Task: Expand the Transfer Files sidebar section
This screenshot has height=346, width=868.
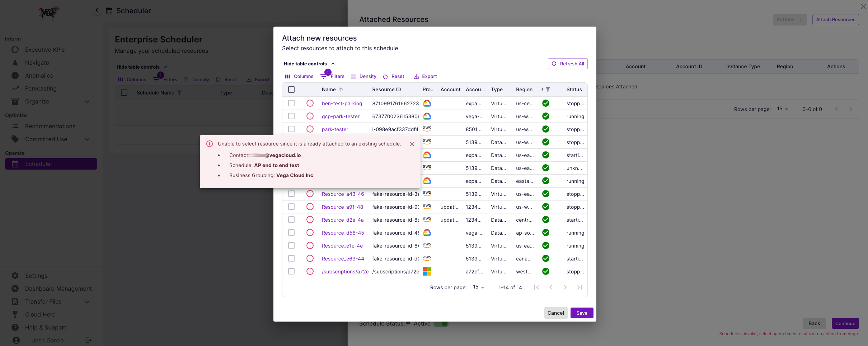Action: pos(87,302)
